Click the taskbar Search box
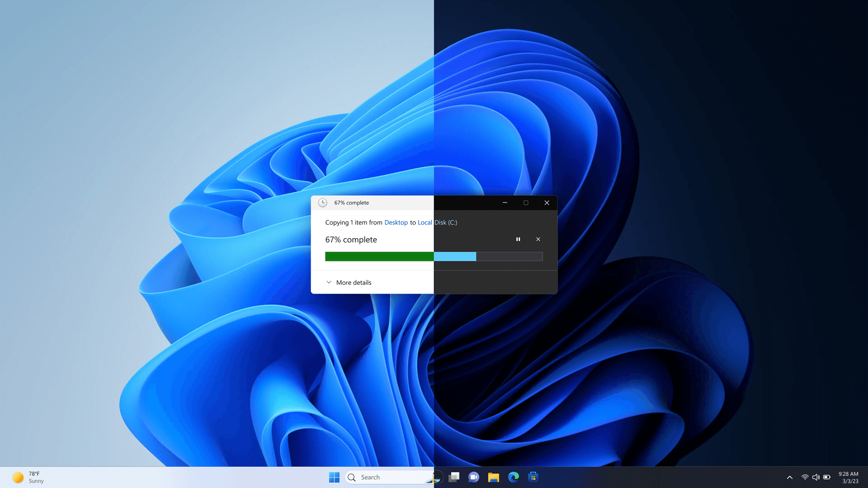This screenshot has height=488, width=868. point(393,477)
